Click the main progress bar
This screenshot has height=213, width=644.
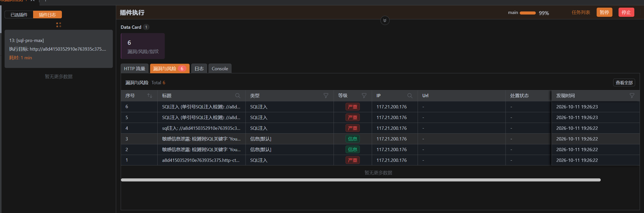pos(528,13)
